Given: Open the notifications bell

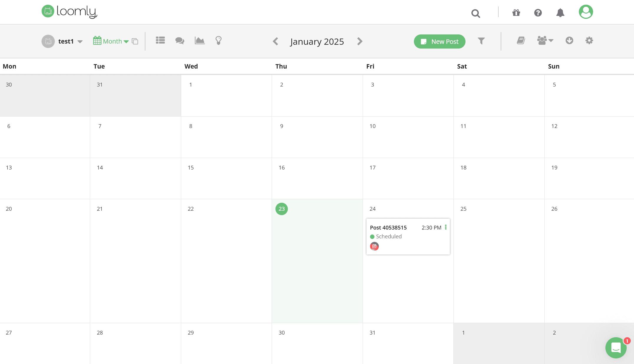Looking at the screenshot, I should pyautogui.click(x=560, y=13).
